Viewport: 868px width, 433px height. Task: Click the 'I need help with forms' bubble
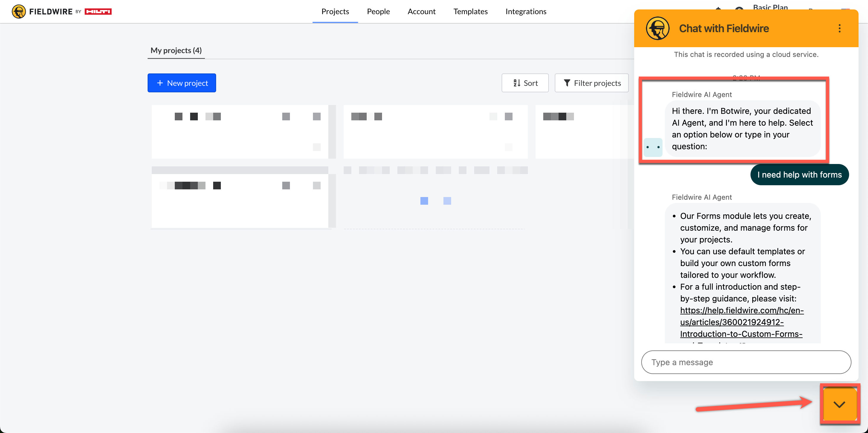coord(799,174)
